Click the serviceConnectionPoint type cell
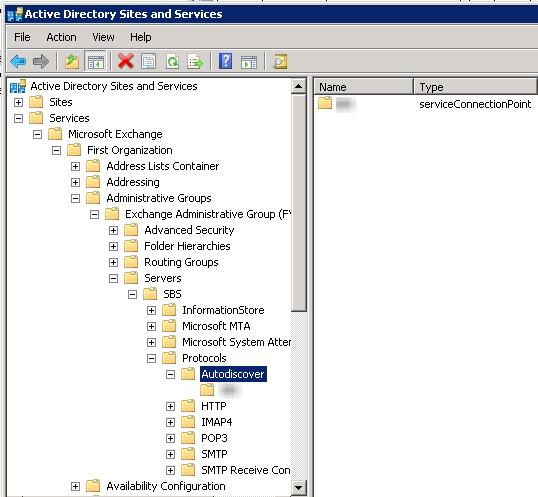 (475, 104)
